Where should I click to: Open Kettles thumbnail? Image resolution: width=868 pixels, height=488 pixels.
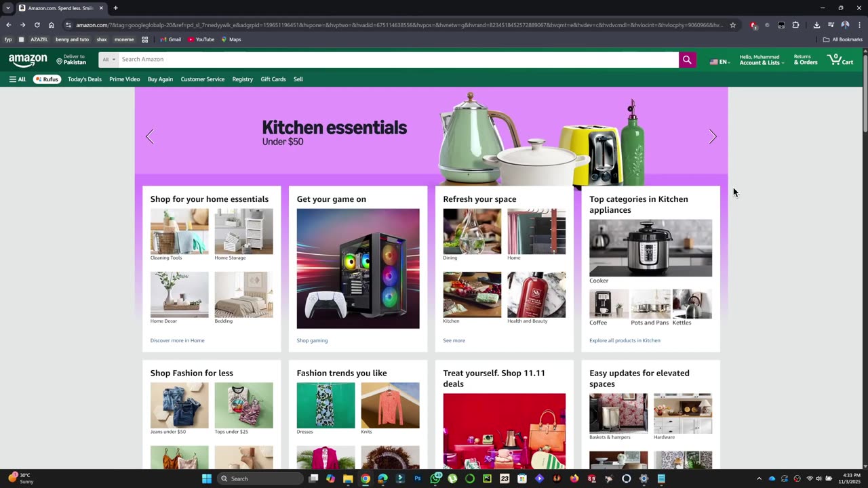point(692,304)
